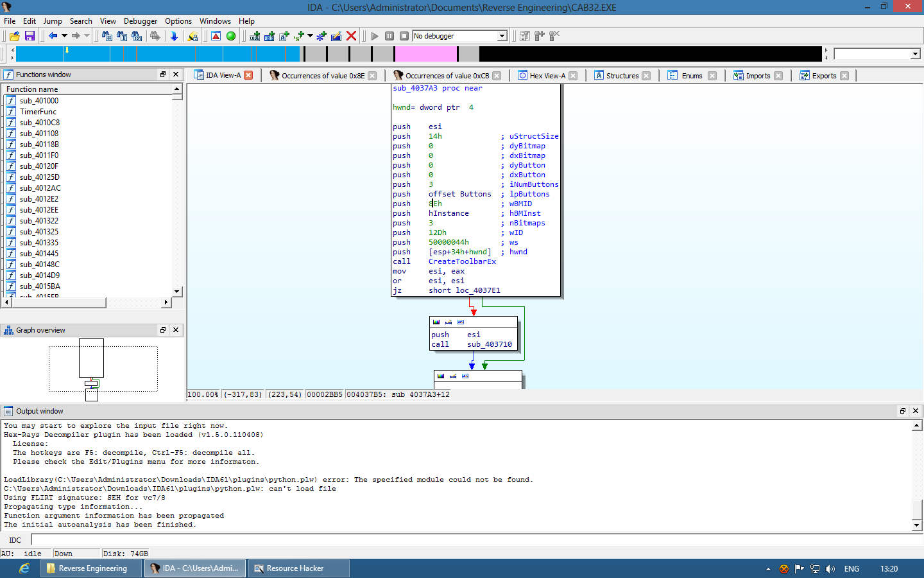Click the search byte sequence binoculars icon
Viewport: 924px width, 578px height.
(137, 36)
